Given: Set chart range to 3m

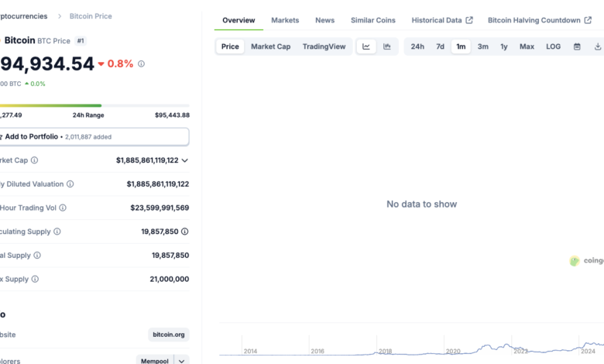Looking at the screenshot, I should (482, 46).
